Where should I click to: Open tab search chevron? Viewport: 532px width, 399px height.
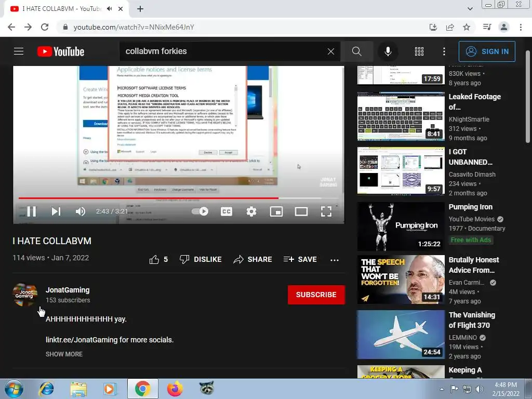(470, 9)
